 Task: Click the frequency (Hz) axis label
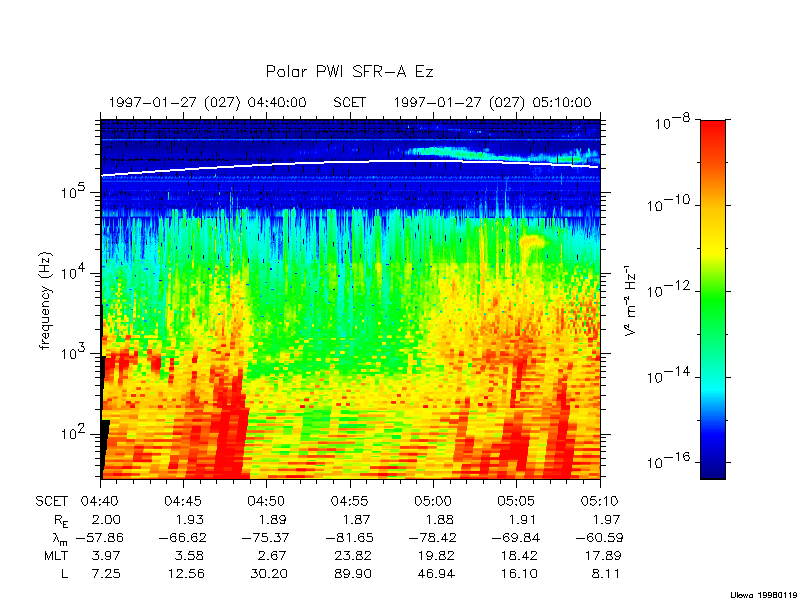pos(46,298)
